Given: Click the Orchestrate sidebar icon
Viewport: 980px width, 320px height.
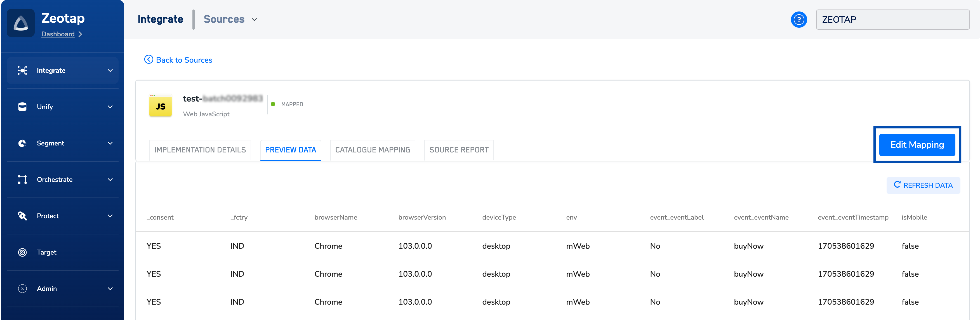Looking at the screenshot, I should 22,180.
